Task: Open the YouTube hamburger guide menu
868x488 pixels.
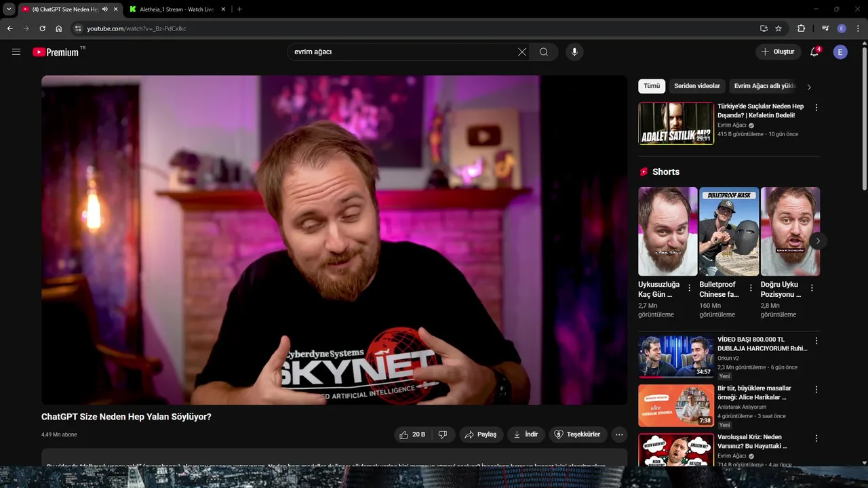Action: (16, 52)
